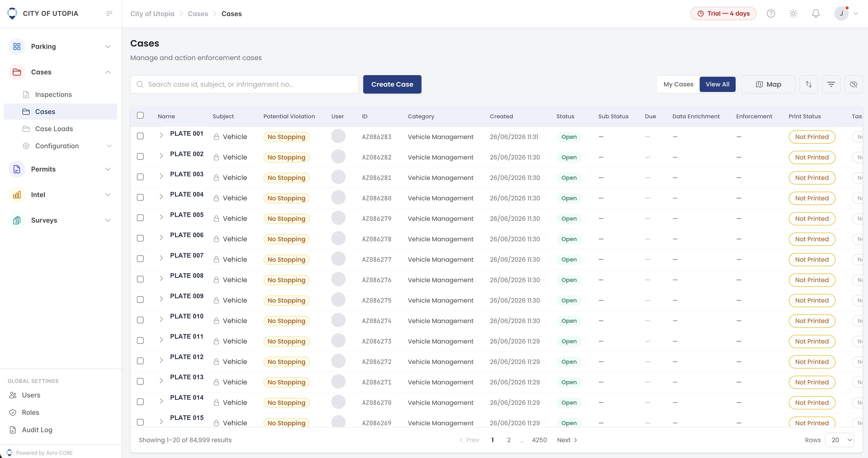Open the notifications bell
The height and width of the screenshot is (458, 868).
(815, 14)
